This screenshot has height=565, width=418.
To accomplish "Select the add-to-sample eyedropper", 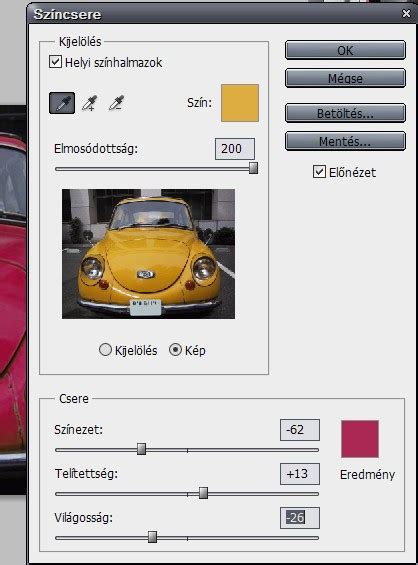I will click(x=89, y=103).
